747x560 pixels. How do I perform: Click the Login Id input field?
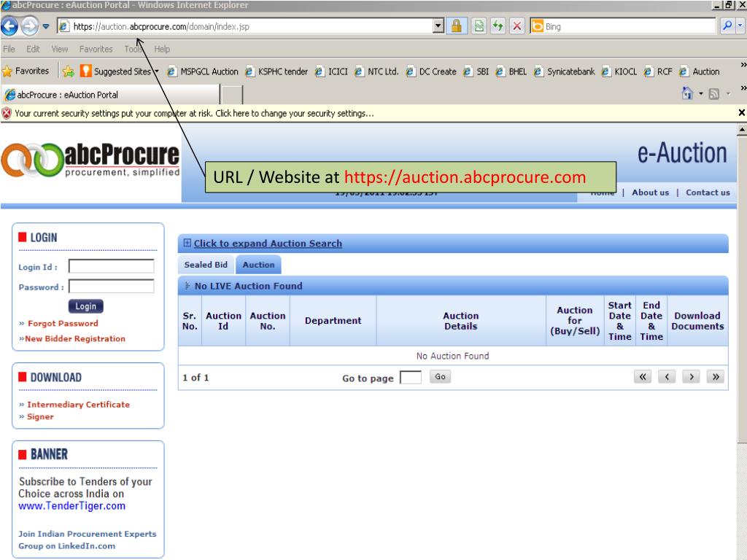coord(111,266)
